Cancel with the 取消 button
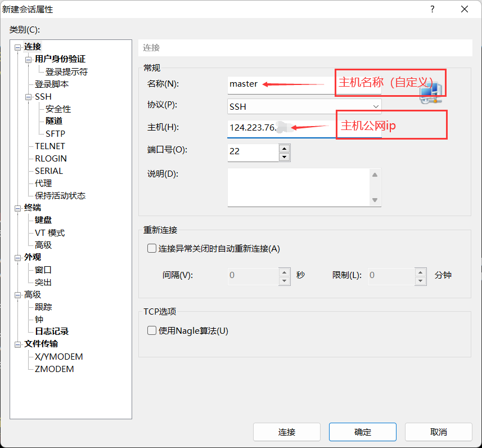This screenshot has width=482, height=448. point(438,432)
